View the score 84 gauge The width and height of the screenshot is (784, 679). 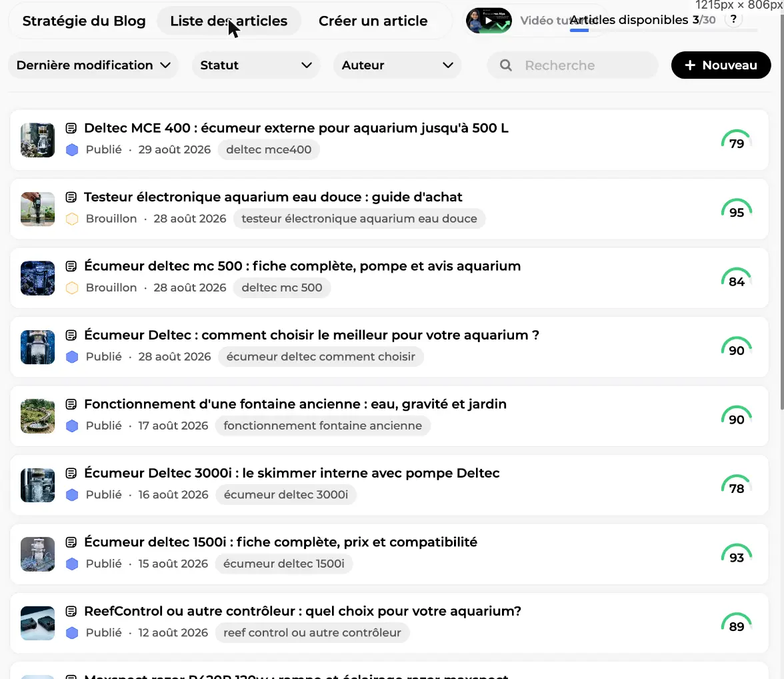[x=737, y=278]
